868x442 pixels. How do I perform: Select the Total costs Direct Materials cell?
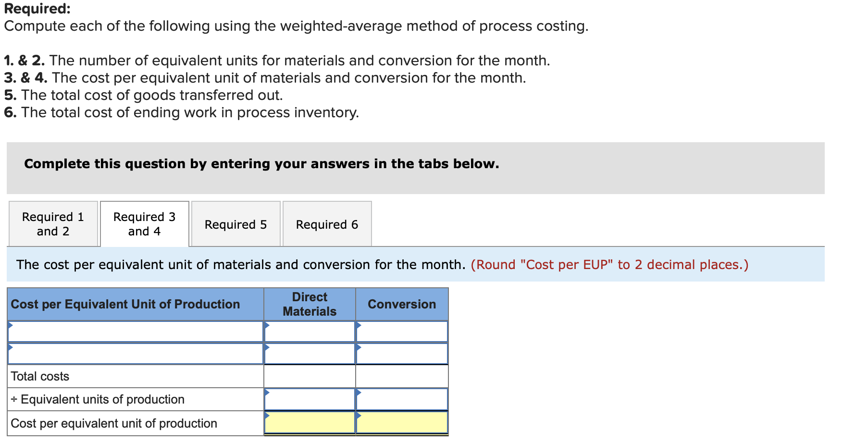click(x=310, y=376)
